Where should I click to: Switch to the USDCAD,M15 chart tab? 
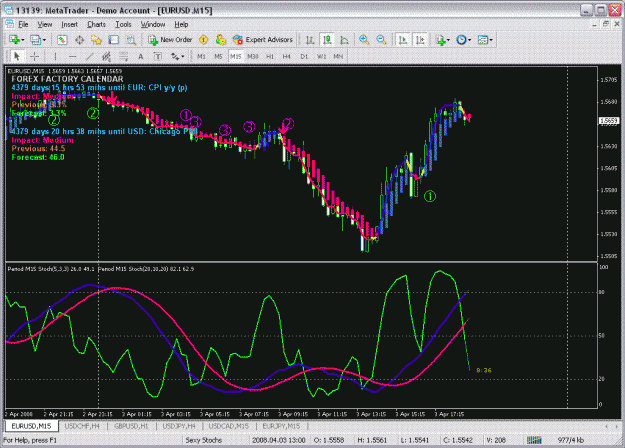[228, 426]
